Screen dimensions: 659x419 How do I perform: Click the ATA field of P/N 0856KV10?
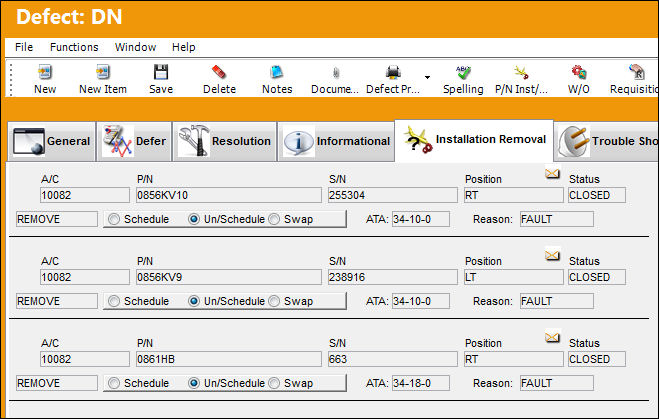[421, 219]
